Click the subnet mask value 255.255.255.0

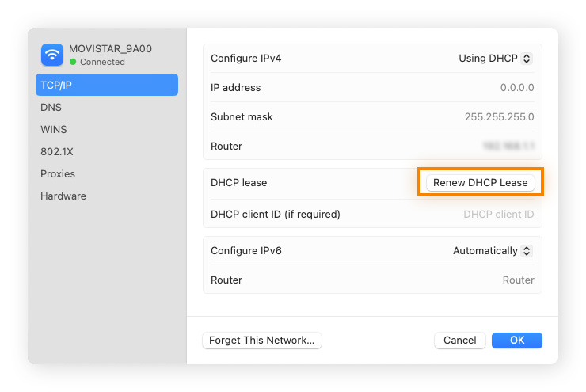pos(499,117)
